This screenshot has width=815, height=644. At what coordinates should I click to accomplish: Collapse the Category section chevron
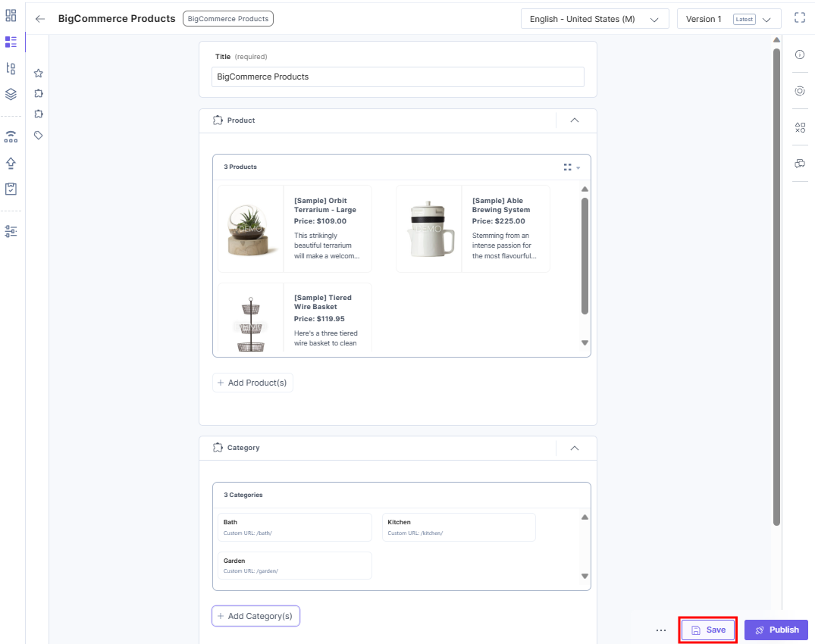pos(574,448)
